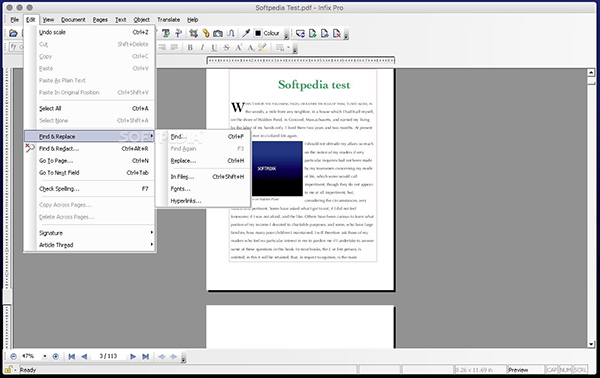Click the vertical scrollbar up arrow

[591, 72]
